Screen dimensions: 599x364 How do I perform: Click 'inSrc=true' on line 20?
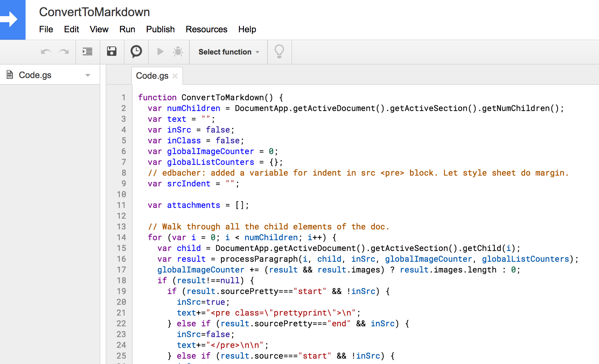point(201,302)
